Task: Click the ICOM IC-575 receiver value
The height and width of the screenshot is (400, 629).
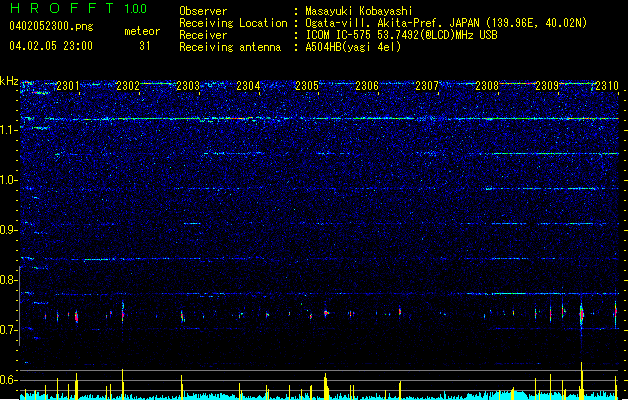Action: click(x=401, y=35)
